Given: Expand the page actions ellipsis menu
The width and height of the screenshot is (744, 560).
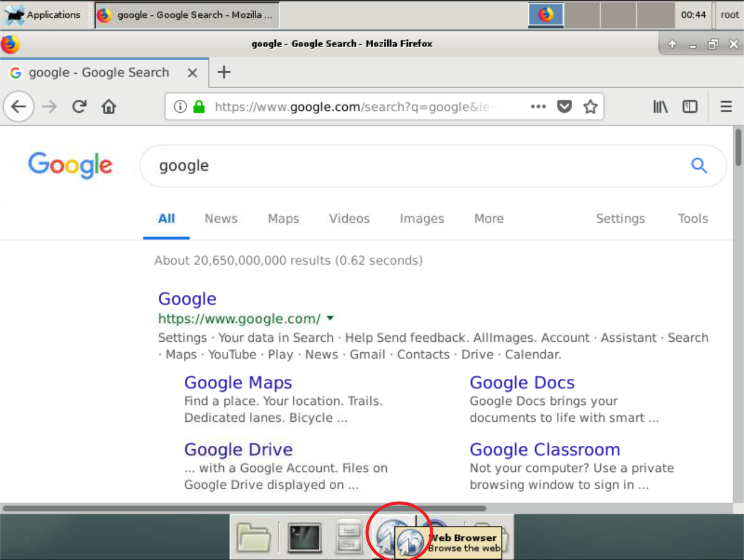Looking at the screenshot, I should (538, 107).
